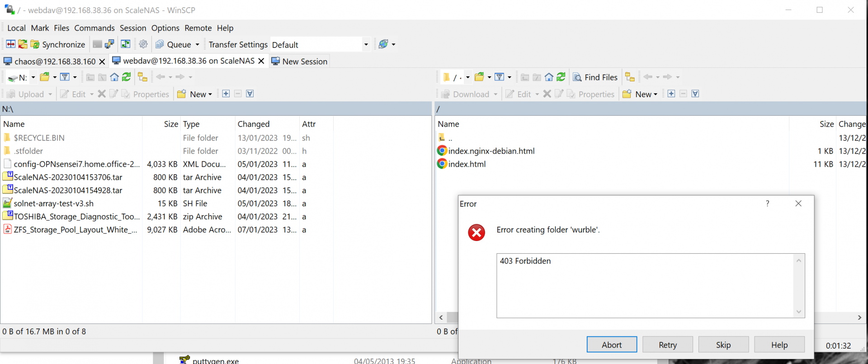The image size is (868, 364).
Task: Click remote panel select all checkmark icon
Action: [695, 94]
